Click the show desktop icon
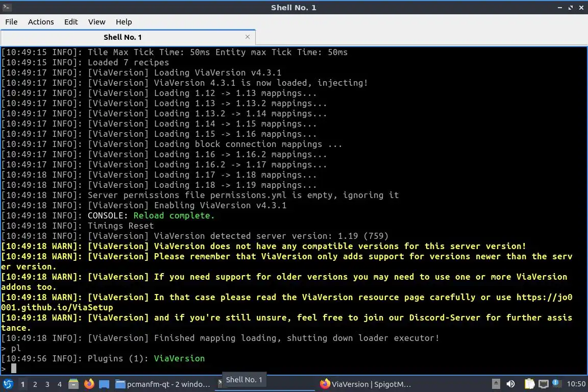Viewport: 588px width, 392px height. pos(104,384)
